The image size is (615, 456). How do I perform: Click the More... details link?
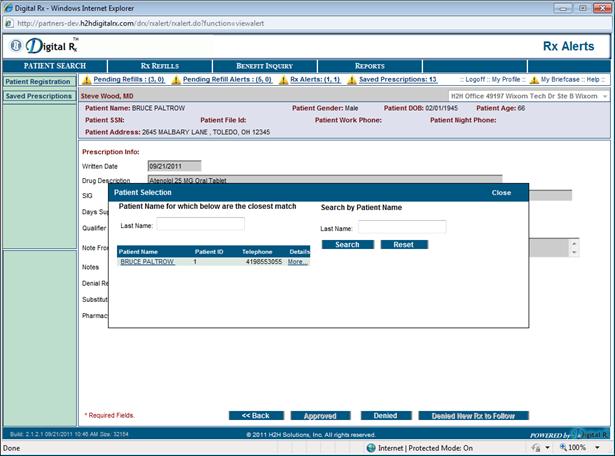(298, 262)
